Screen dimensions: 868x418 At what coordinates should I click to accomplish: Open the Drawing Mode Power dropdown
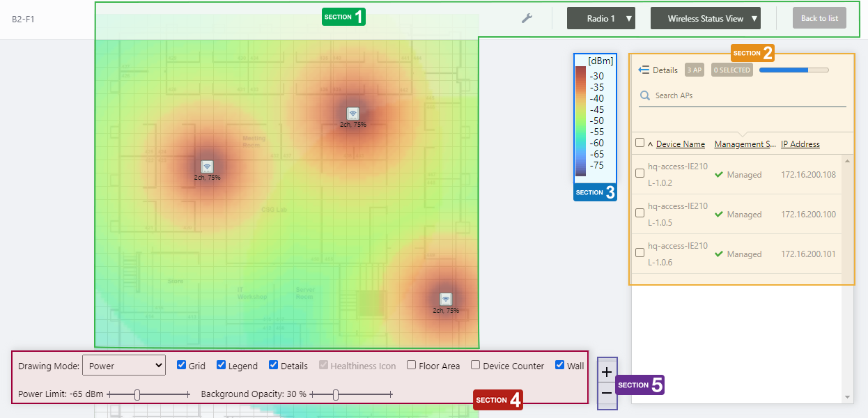point(123,365)
